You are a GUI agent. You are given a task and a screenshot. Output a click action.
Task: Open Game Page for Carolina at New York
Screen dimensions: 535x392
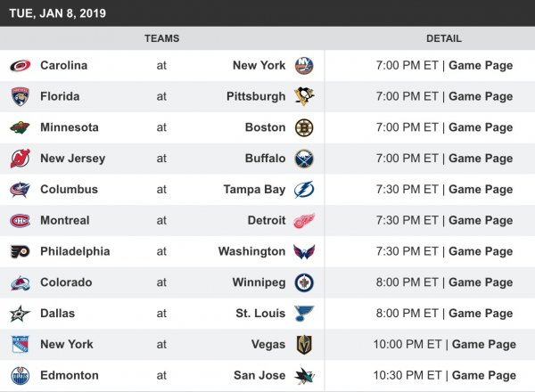click(481, 65)
